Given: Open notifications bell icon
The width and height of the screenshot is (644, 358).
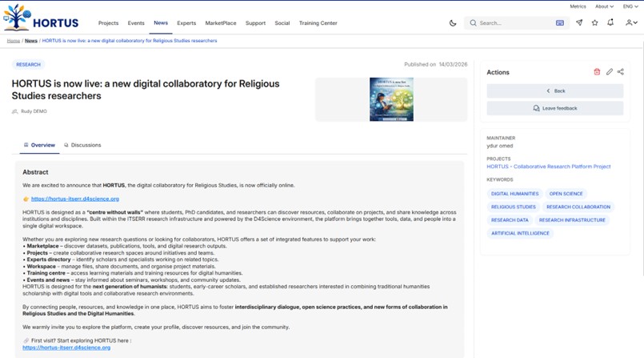Looking at the screenshot, I should 610,22.
